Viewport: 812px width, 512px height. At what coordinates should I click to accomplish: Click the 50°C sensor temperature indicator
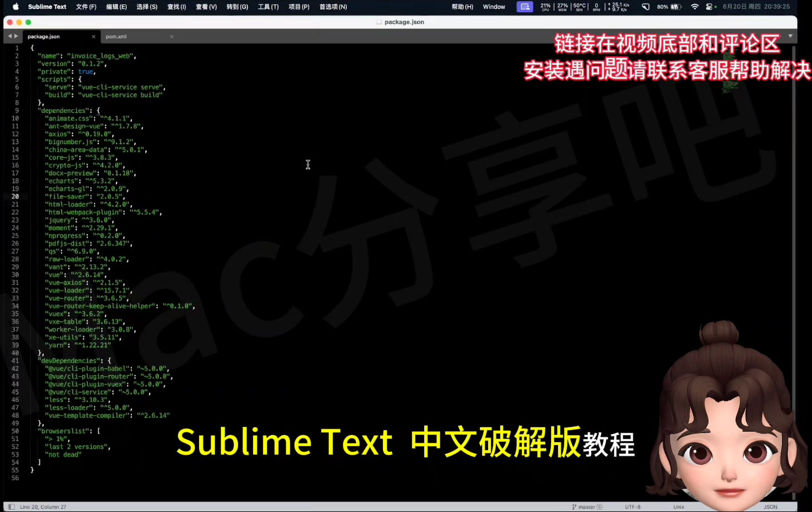[x=579, y=7]
